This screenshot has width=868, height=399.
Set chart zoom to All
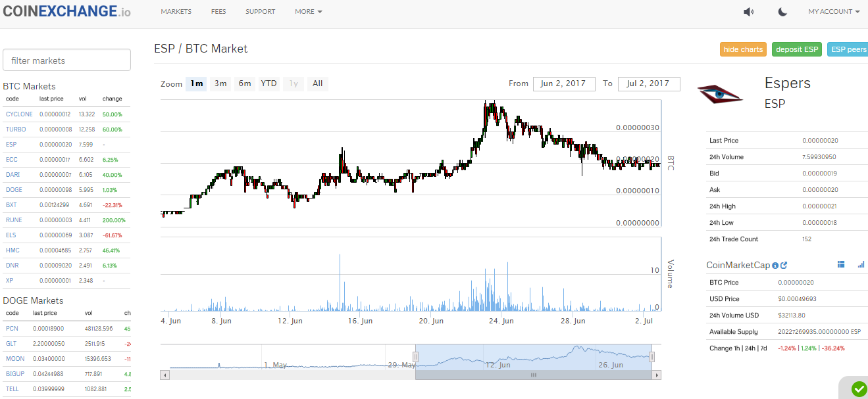point(317,83)
